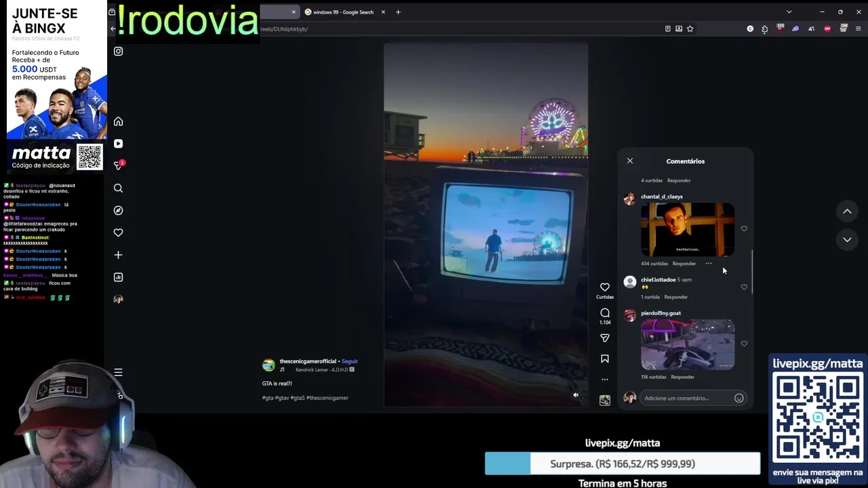
Task: View the GTA car GIF in pierdol9ny.goat's comment
Action: point(688,344)
